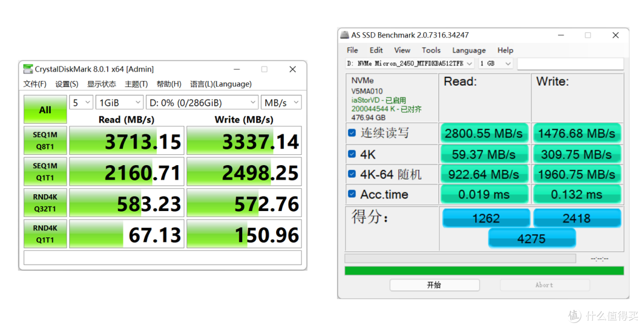Click the empty text field beside 1 GB dropdown
The height and width of the screenshot is (329, 644).
pos(571,64)
